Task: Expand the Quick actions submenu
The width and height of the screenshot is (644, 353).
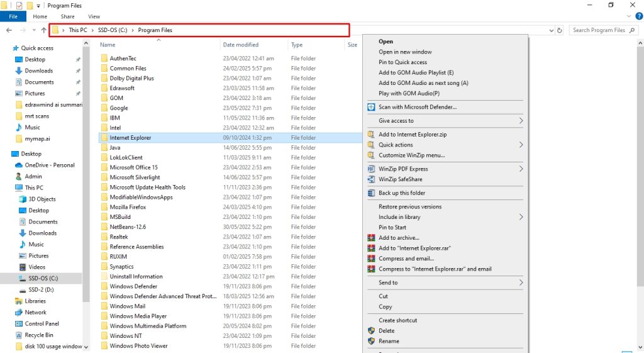Action: [521, 145]
